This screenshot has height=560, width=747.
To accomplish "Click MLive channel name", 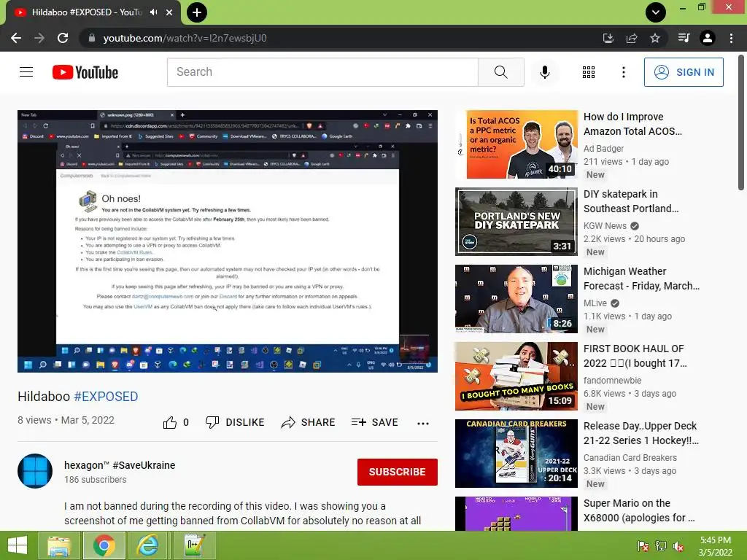I will 595,303.
